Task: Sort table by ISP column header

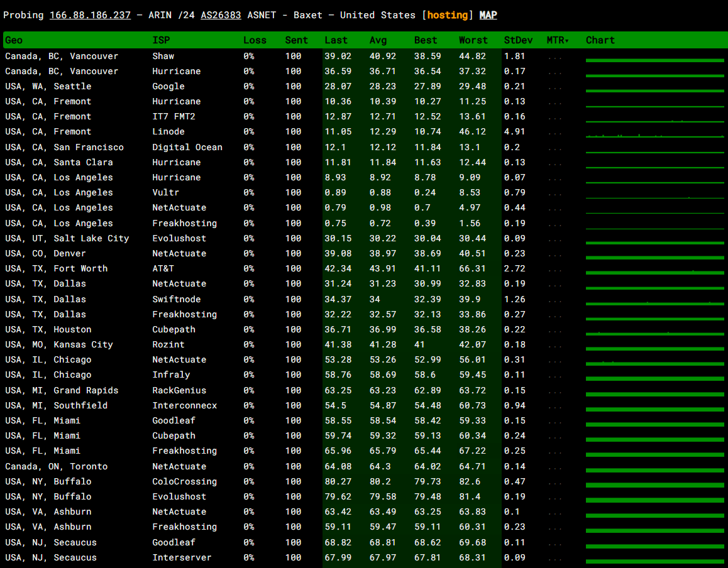Action: (x=161, y=40)
